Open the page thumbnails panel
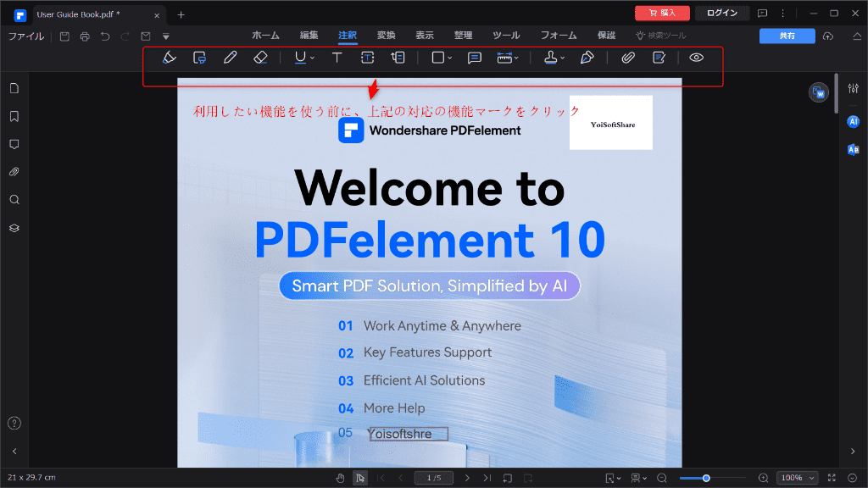This screenshot has height=488, width=868. click(14, 88)
